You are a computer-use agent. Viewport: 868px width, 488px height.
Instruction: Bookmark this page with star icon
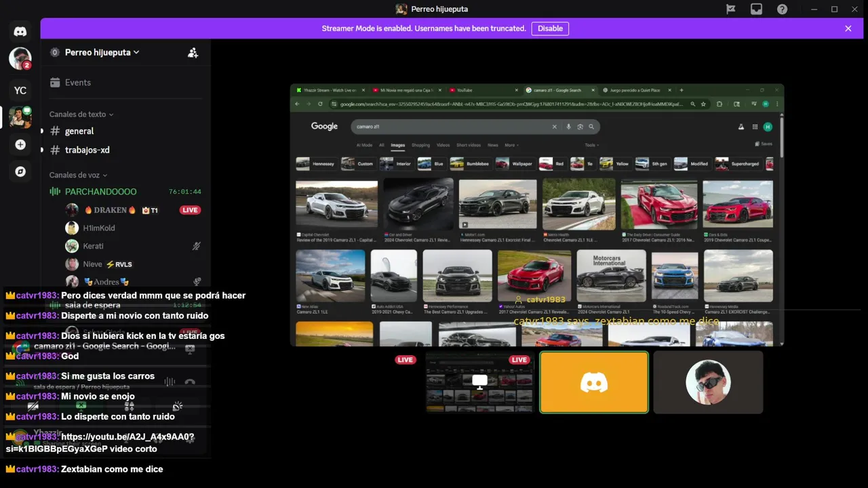coord(703,104)
